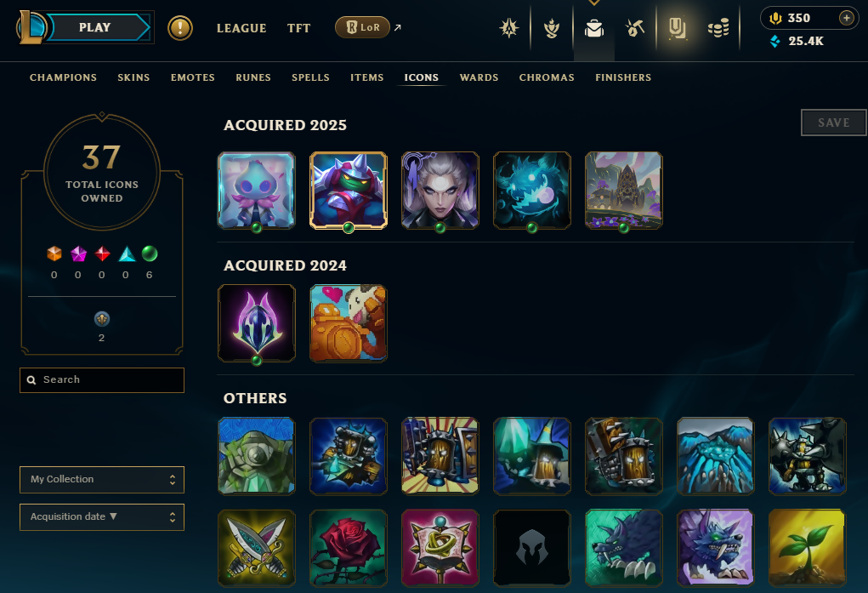The image size is (868, 593).
Task: Open the Clash crossed-banner icon
Action: click(508, 28)
